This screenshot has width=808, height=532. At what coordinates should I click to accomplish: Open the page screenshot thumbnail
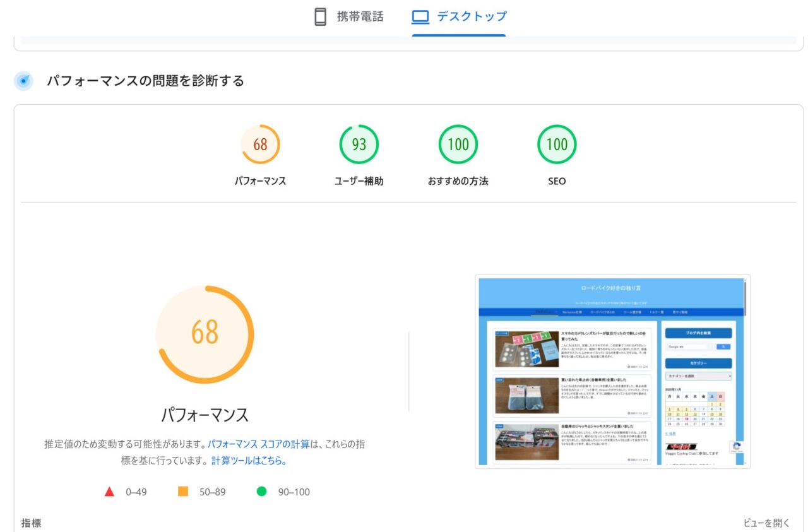[x=612, y=372]
